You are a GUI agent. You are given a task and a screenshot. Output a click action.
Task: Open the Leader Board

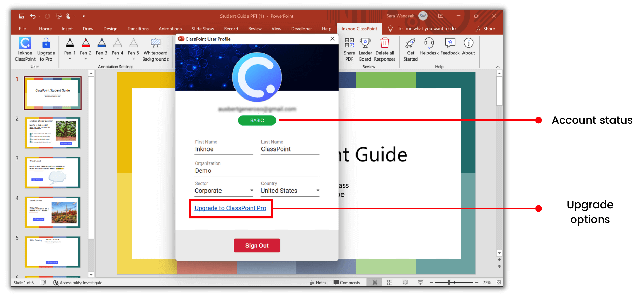click(365, 43)
